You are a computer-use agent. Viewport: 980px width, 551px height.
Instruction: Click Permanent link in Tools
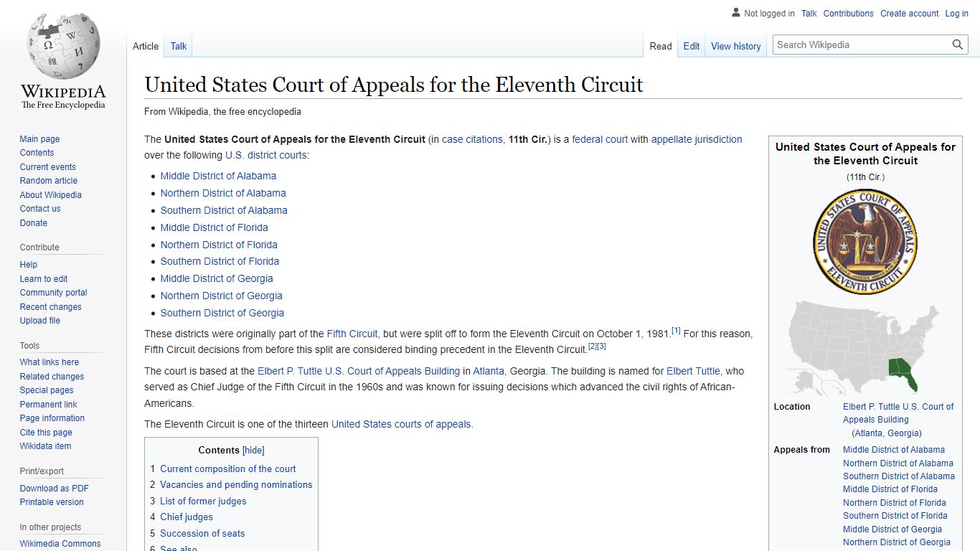point(48,405)
